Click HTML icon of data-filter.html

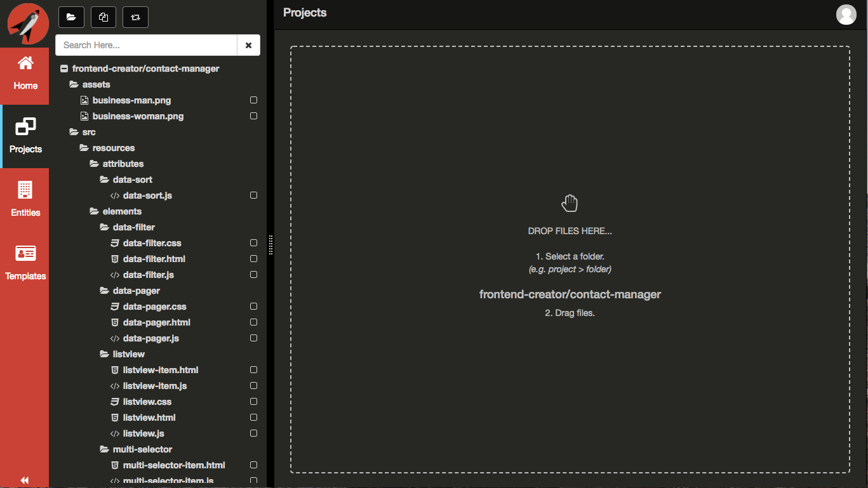click(115, 259)
